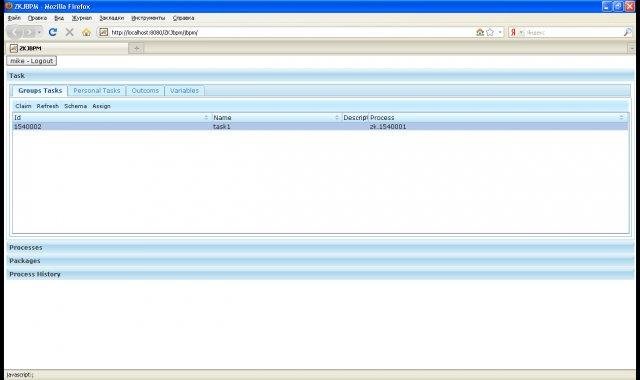Open the history dropdown next to navigation arrows
640x380 pixels.
(x=39, y=32)
